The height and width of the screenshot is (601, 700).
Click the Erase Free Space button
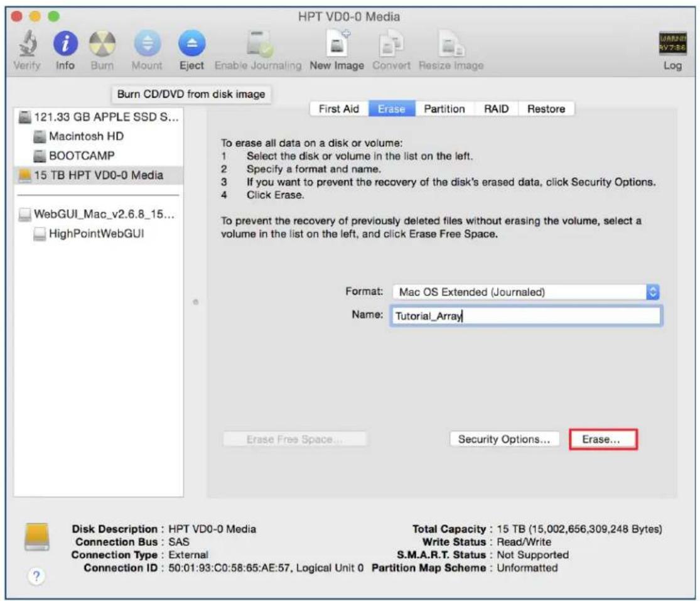click(294, 440)
